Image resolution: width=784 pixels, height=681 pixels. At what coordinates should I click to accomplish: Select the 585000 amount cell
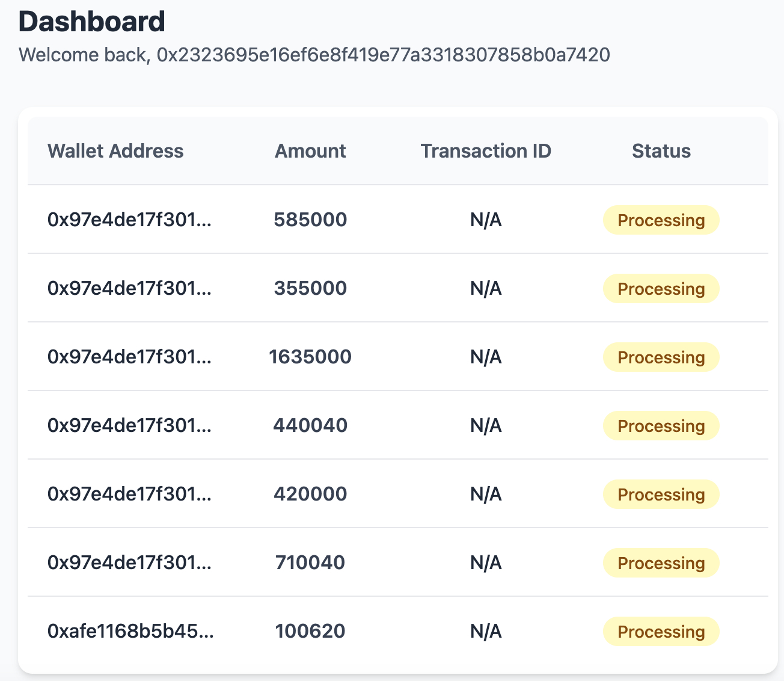(310, 220)
